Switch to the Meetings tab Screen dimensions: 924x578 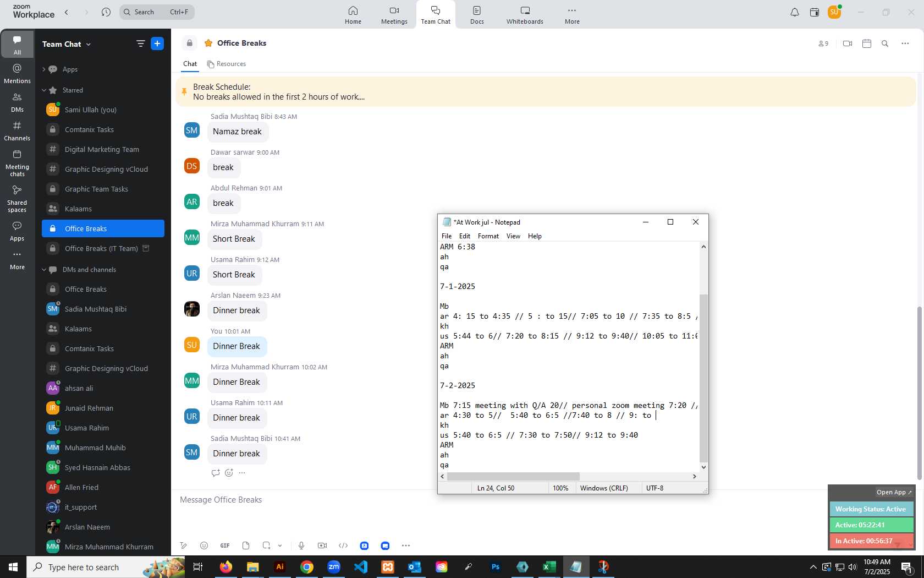click(x=394, y=15)
